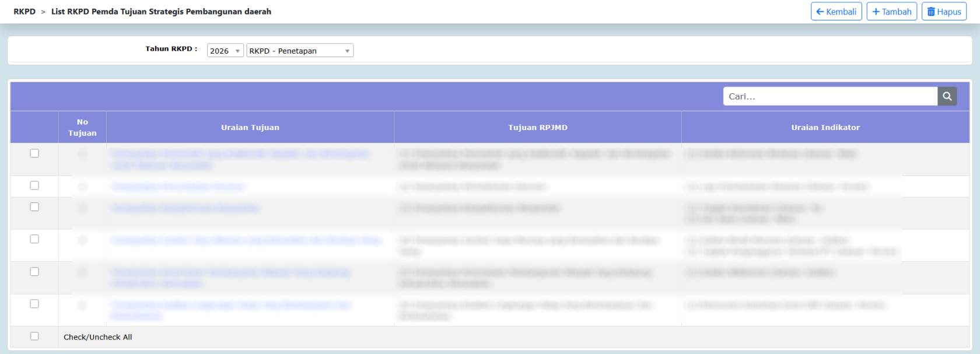Enable the fifth row's checkbox
Screen dimensions: 980x354
pos(34,272)
